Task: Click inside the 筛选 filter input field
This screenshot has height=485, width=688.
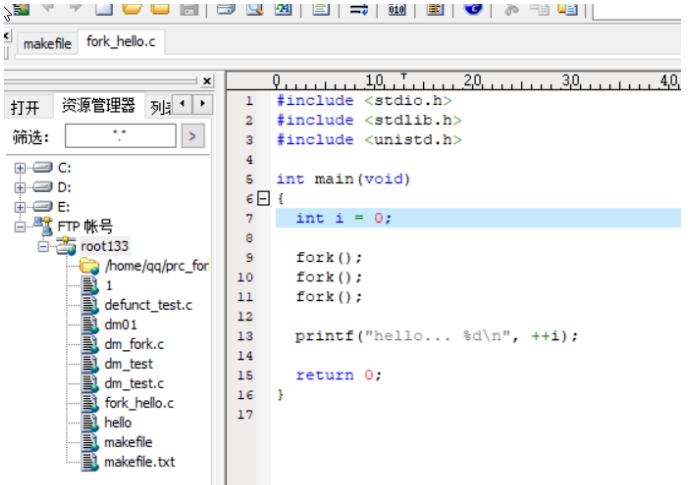Action: (119, 137)
